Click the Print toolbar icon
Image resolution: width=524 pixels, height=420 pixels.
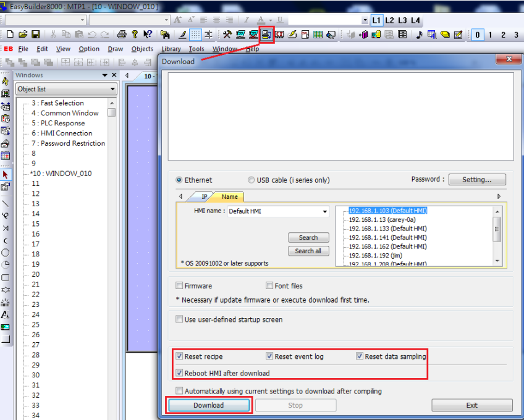pyautogui.click(x=122, y=35)
